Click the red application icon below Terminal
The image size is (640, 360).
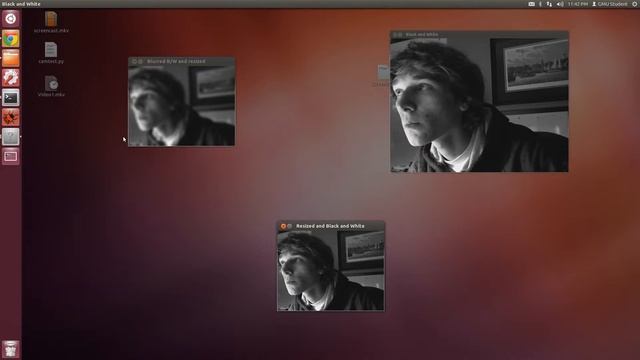point(11,117)
